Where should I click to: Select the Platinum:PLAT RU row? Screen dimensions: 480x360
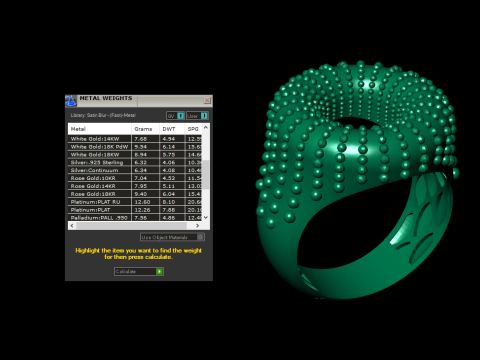(x=135, y=202)
